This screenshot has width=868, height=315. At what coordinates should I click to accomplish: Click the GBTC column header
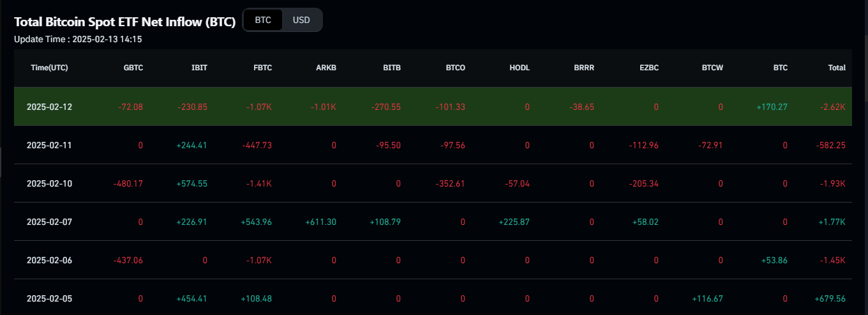(x=133, y=68)
